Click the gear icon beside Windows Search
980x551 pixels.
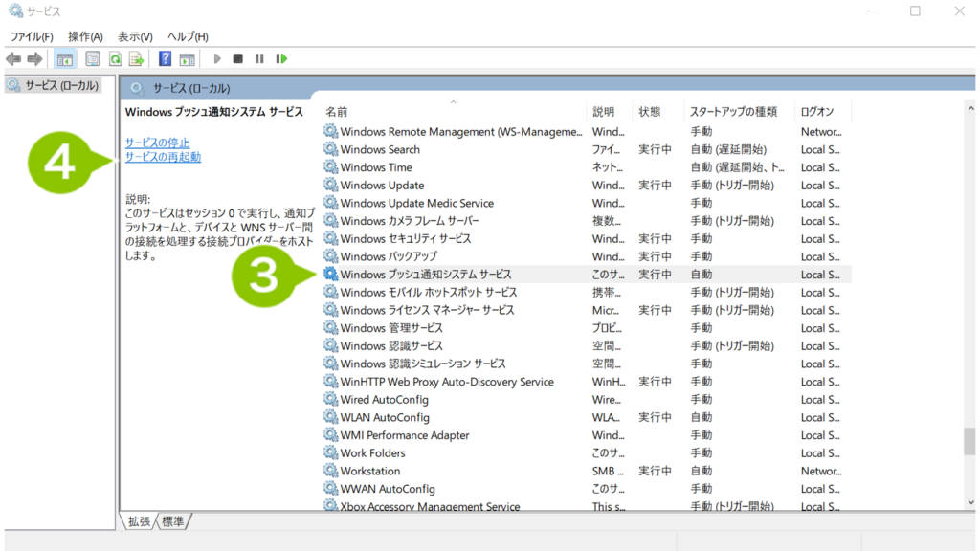pyautogui.click(x=330, y=149)
